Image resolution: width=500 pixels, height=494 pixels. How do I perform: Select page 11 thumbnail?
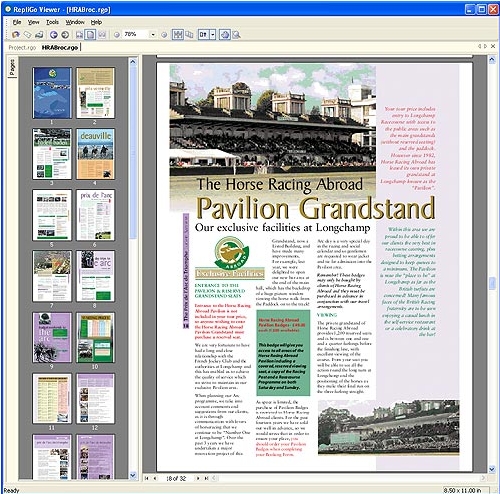pos(52,398)
